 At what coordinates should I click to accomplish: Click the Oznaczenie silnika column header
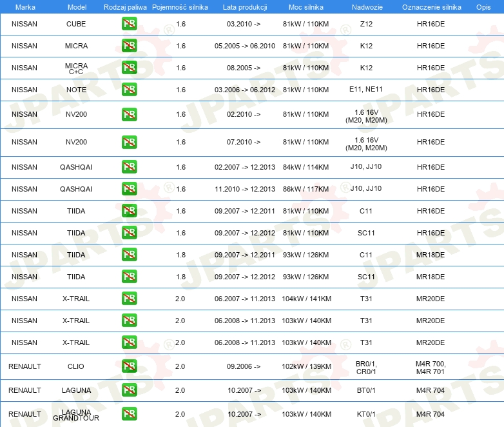pos(431,7)
